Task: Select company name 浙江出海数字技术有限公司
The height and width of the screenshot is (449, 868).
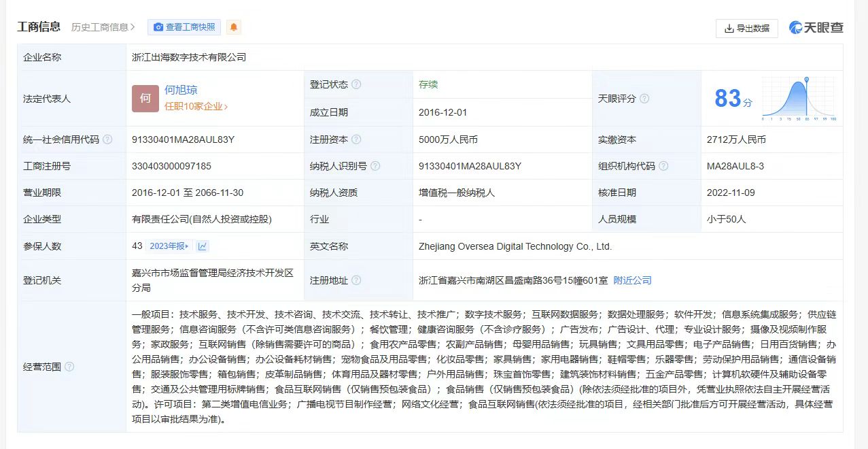Action: click(189, 57)
